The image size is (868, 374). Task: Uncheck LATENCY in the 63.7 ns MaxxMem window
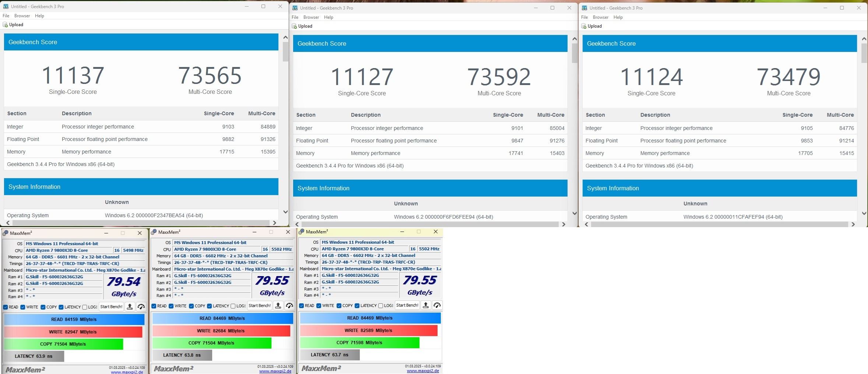[357, 306]
